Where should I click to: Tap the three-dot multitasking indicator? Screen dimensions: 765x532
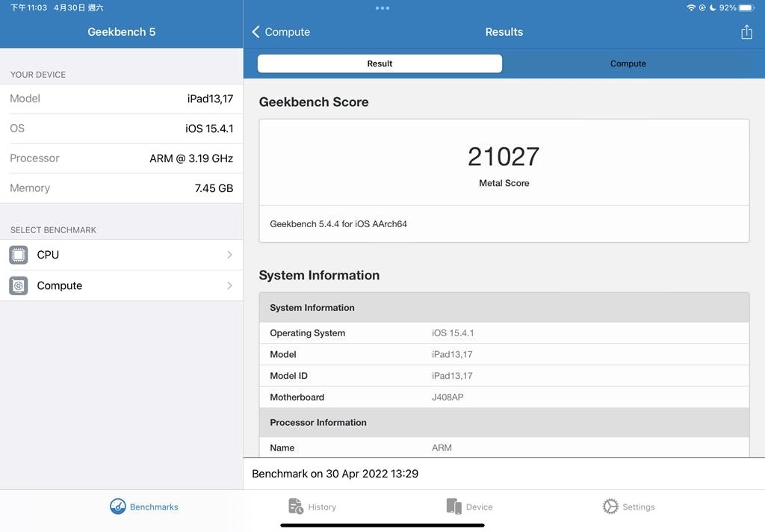(382, 7)
